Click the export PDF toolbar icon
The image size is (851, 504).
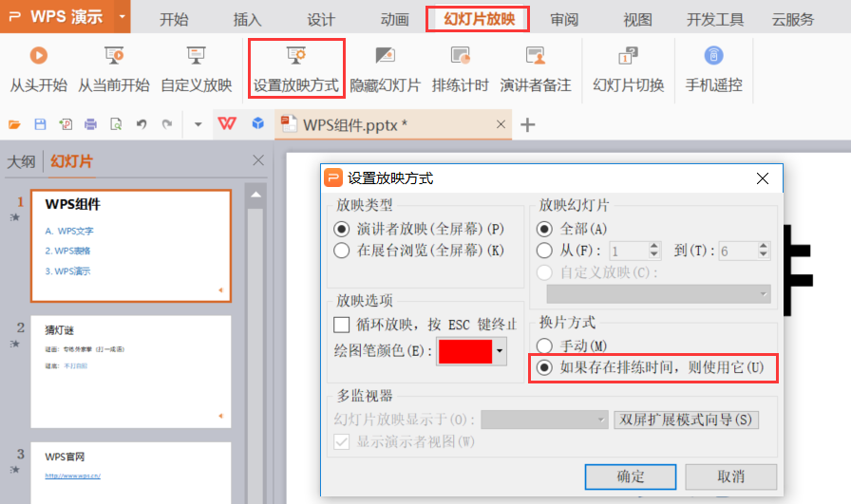coord(66,124)
